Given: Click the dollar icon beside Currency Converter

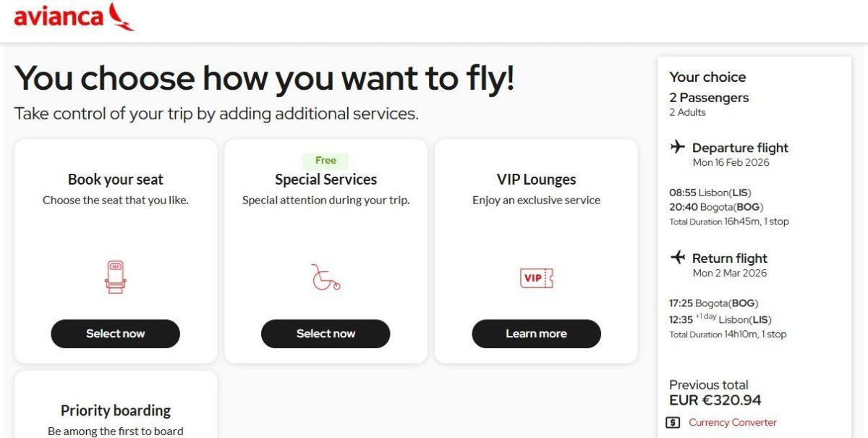Looking at the screenshot, I should click(x=673, y=423).
